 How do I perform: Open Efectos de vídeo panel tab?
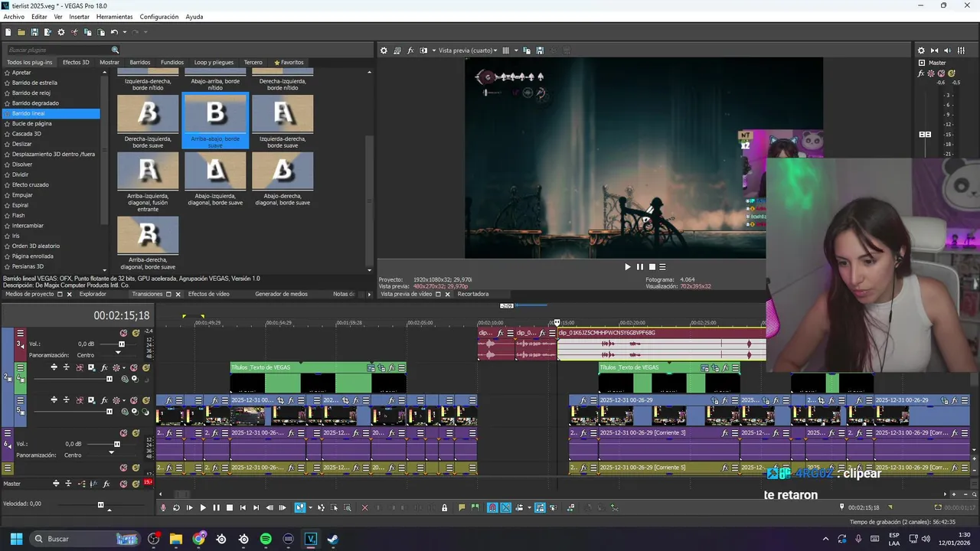coord(208,294)
